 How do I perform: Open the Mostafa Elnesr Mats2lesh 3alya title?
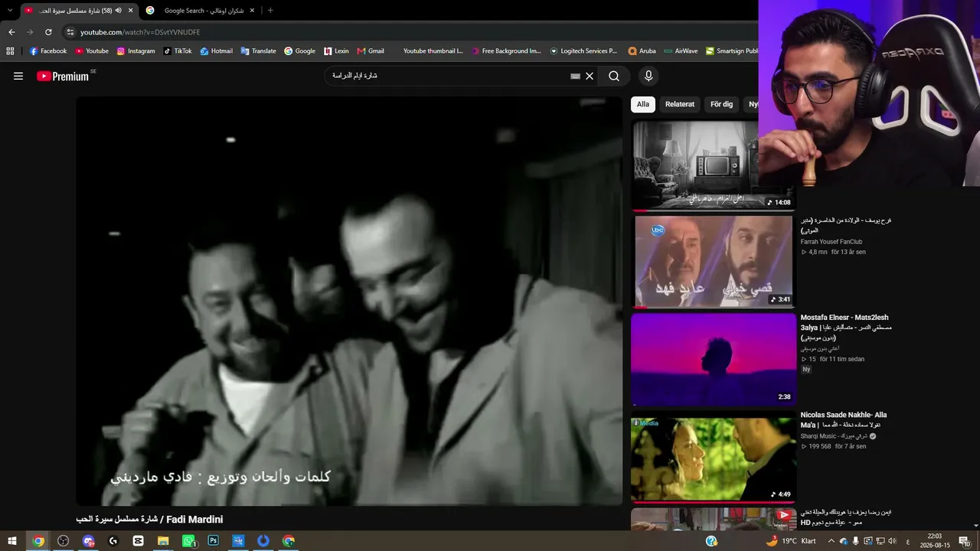pyautogui.click(x=846, y=328)
